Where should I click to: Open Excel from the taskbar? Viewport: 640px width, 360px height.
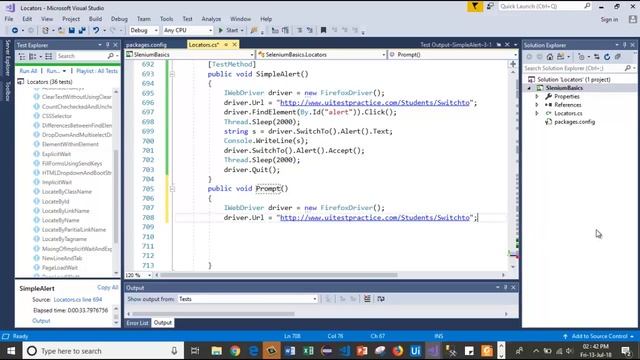coord(308,351)
